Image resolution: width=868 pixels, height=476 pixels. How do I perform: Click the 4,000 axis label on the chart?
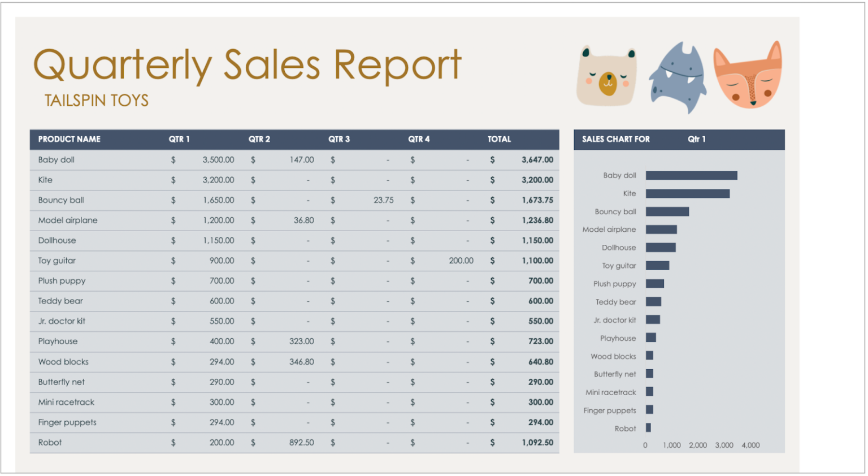[x=751, y=445]
